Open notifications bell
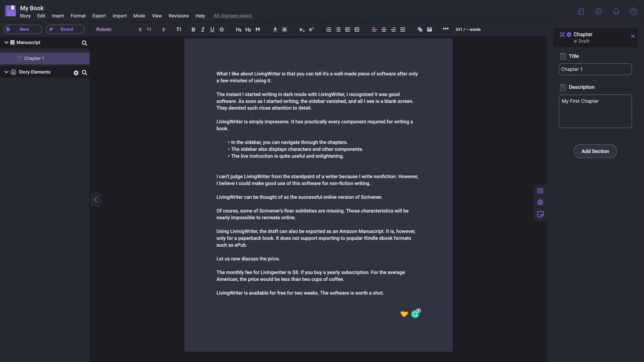Screen dimensions: 644x362 tap(616, 12)
